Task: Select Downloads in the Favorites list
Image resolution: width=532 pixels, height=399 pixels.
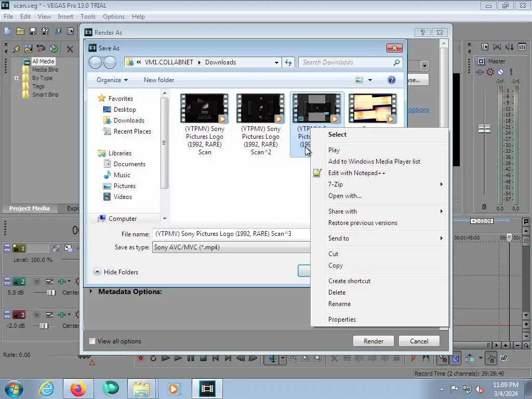Action: pos(129,121)
